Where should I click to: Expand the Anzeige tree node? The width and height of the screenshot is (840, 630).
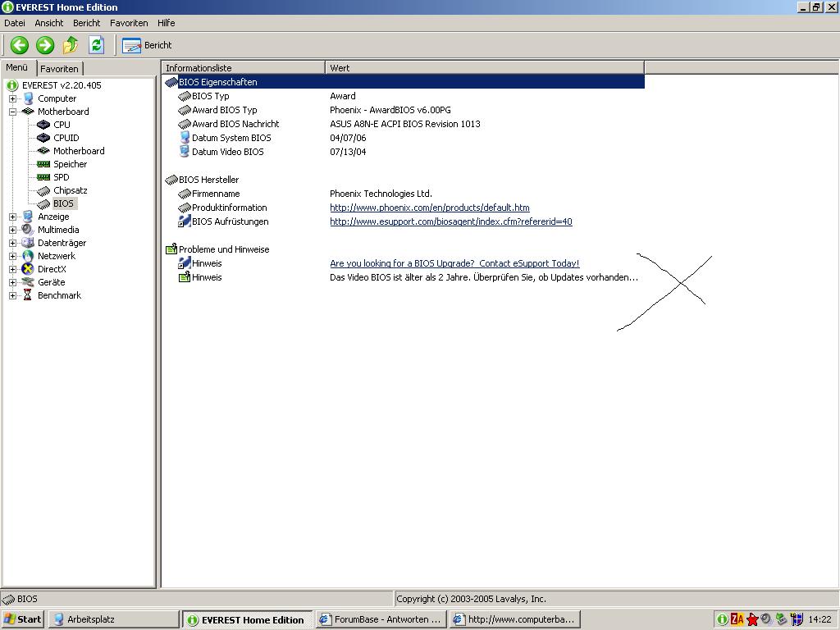coord(13,217)
